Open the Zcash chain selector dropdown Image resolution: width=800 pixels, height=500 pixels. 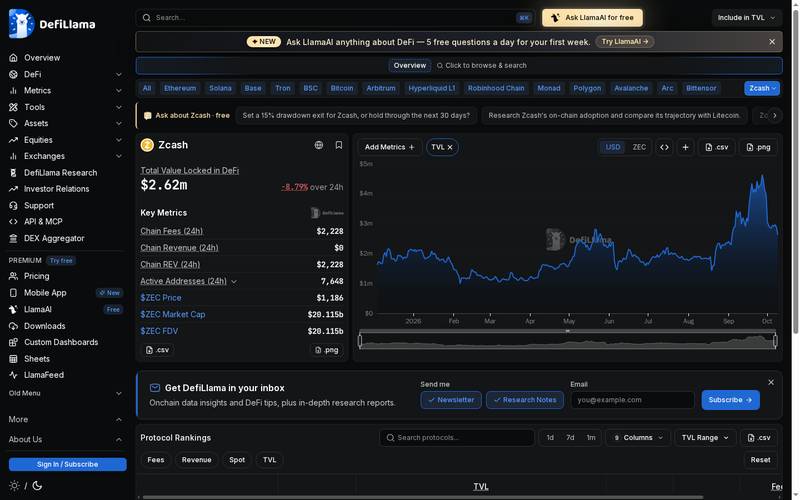(762, 88)
